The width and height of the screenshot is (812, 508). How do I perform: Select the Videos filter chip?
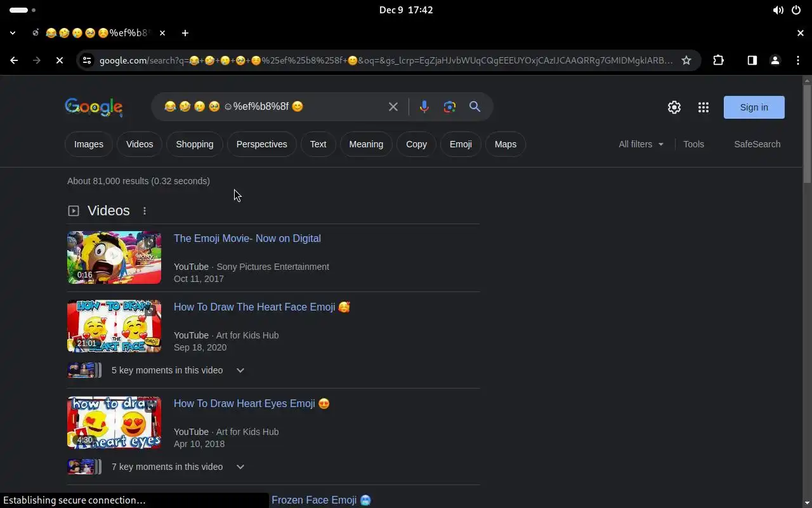pyautogui.click(x=140, y=144)
